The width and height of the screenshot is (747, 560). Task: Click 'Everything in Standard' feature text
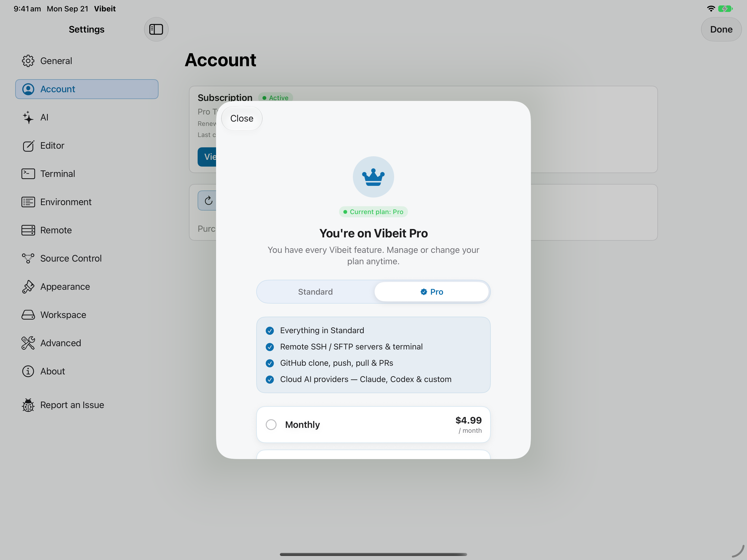(322, 331)
